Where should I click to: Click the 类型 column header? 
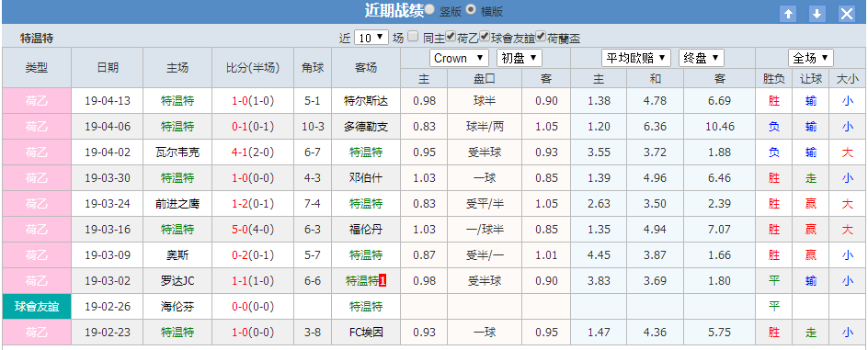[x=37, y=68]
